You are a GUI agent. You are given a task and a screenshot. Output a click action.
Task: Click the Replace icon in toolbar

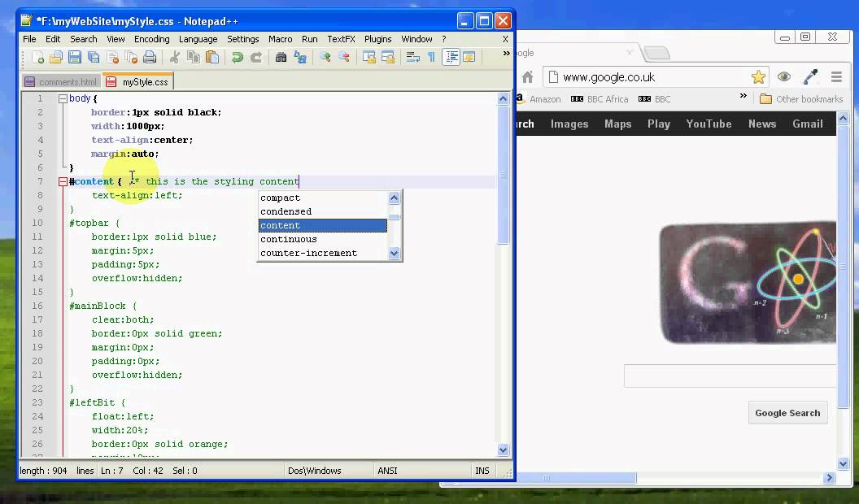299,58
